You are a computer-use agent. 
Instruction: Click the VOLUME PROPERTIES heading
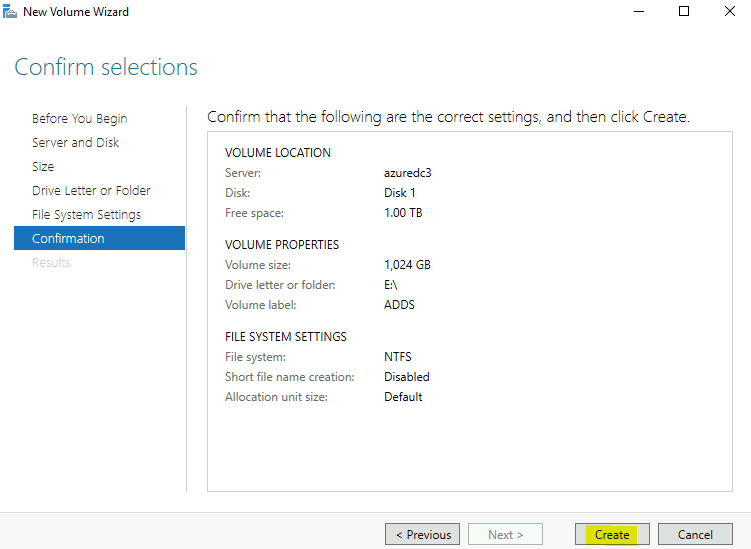point(282,244)
